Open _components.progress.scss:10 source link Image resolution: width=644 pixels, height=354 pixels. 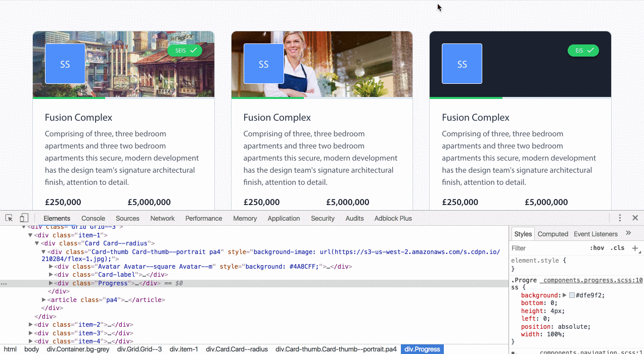coord(592,280)
